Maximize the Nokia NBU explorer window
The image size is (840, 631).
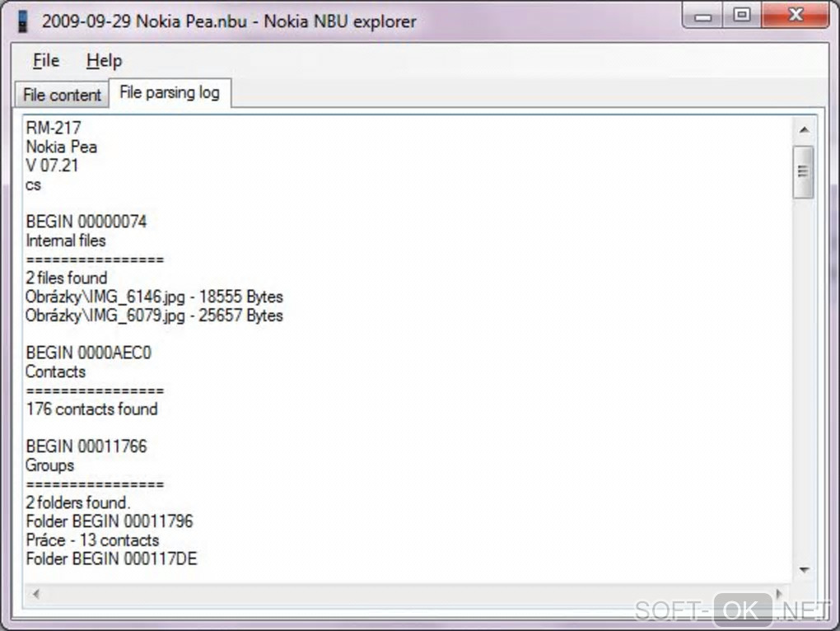pyautogui.click(x=742, y=15)
